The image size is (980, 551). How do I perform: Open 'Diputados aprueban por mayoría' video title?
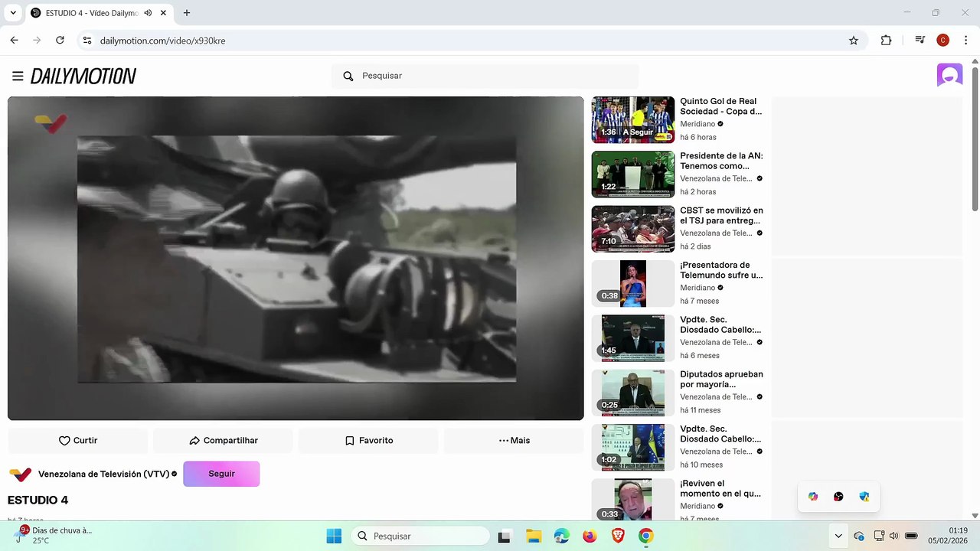coord(721,379)
